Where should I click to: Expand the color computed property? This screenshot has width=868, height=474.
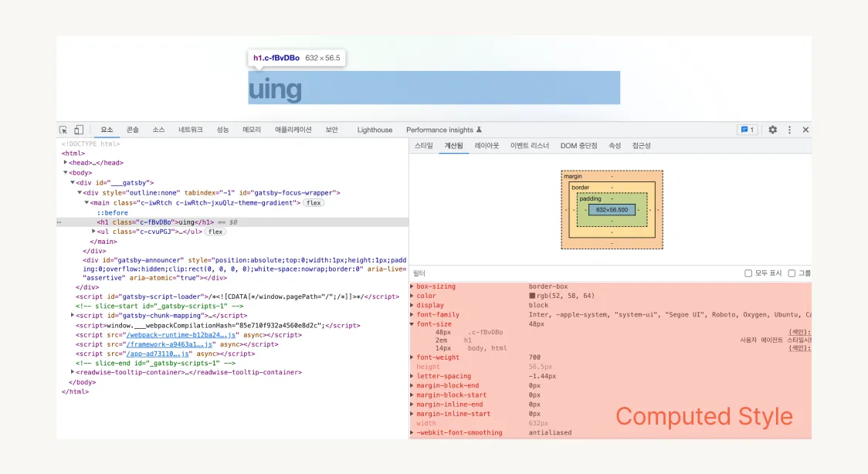(x=412, y=296)
